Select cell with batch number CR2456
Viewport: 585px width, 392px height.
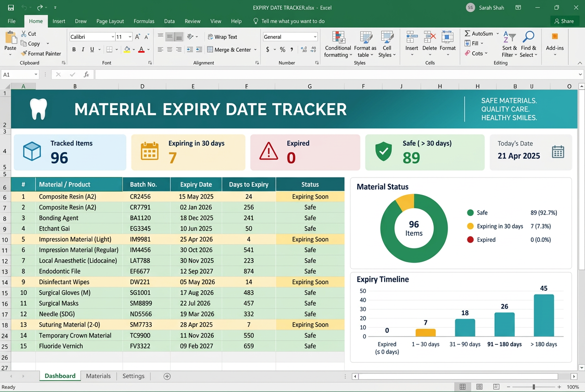(x=146, y=196)
